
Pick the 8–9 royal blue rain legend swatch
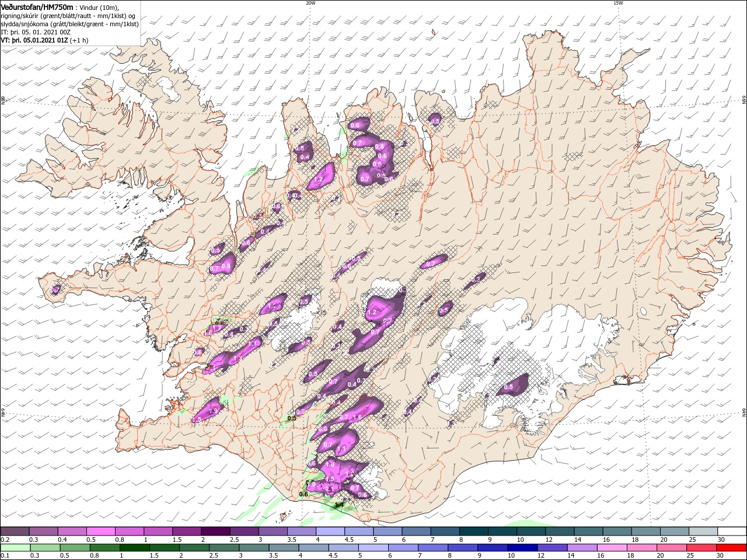point(462,548)
